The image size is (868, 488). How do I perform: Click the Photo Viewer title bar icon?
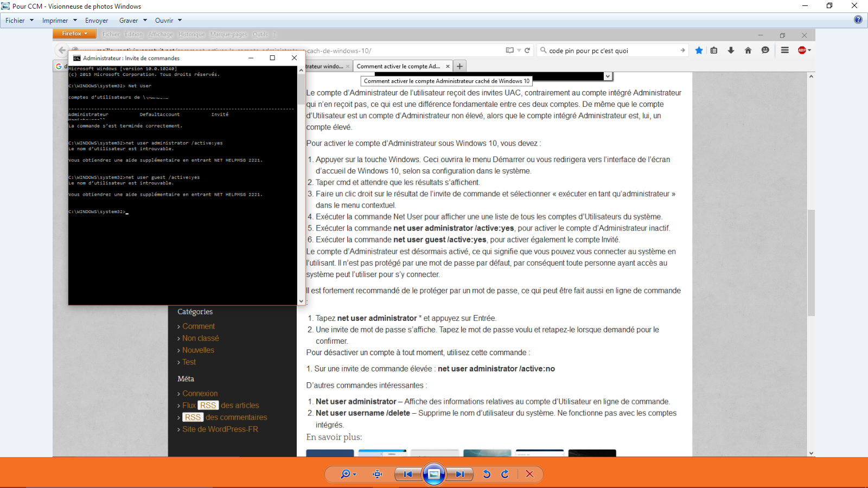(5, 6)
